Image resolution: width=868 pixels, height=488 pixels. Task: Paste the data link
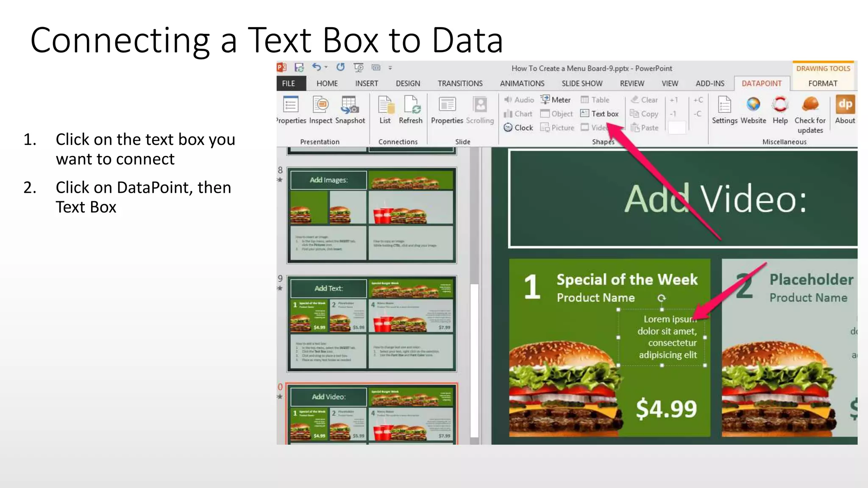point(644,128)
